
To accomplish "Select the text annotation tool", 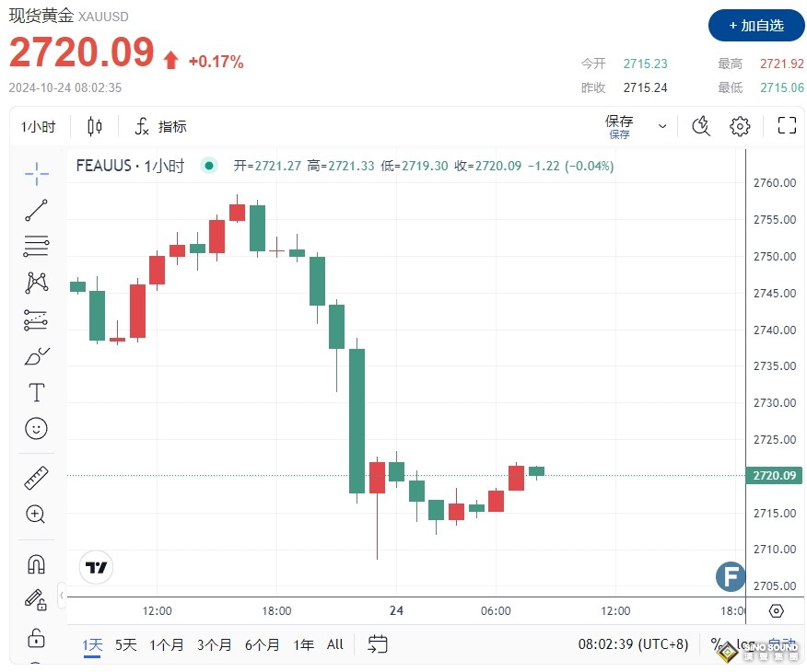I will [x=35, y=393].
